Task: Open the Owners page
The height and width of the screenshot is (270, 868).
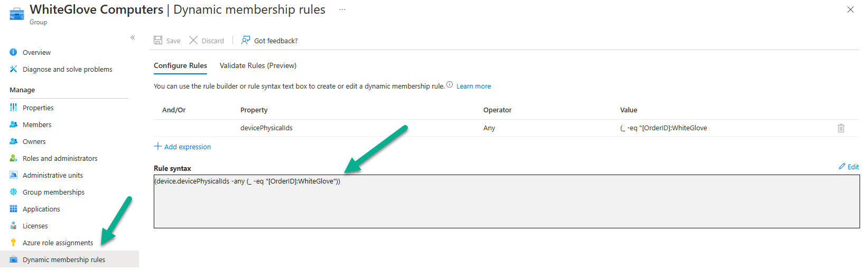Action: pyautogui.click(x=34, y=141)
